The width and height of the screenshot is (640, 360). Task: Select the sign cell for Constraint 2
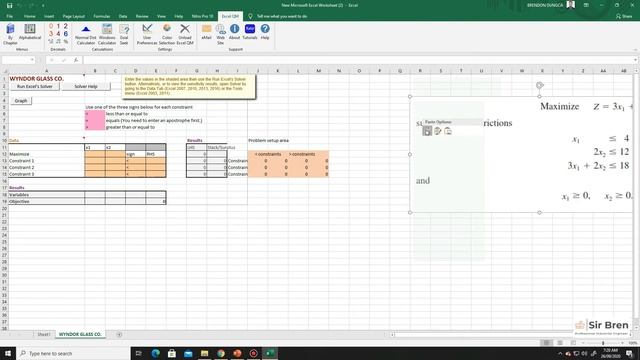136,167
